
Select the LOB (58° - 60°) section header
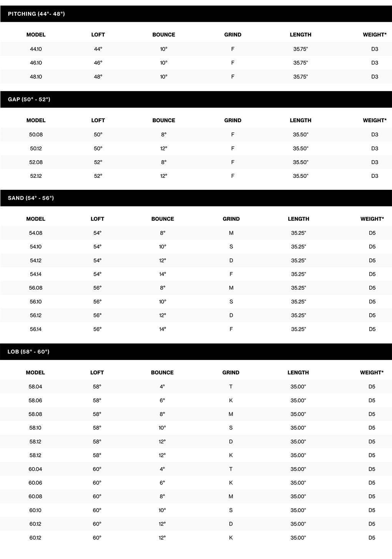point(28,352)
